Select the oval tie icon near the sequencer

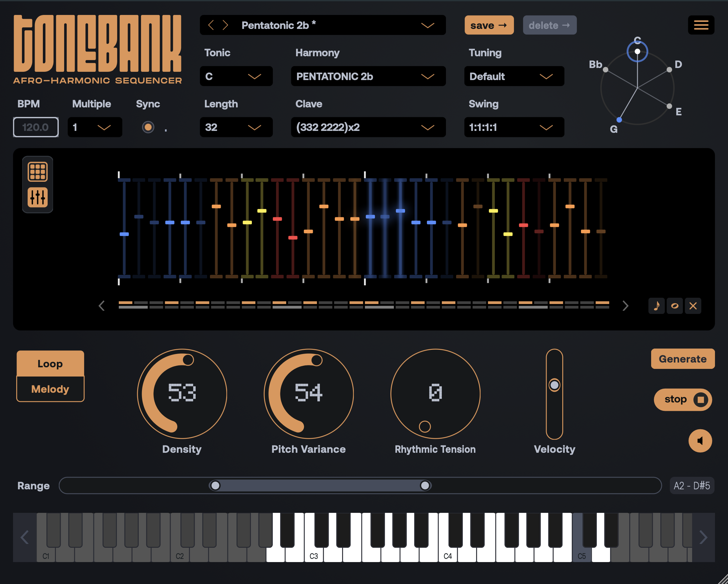tap(675, 306)
